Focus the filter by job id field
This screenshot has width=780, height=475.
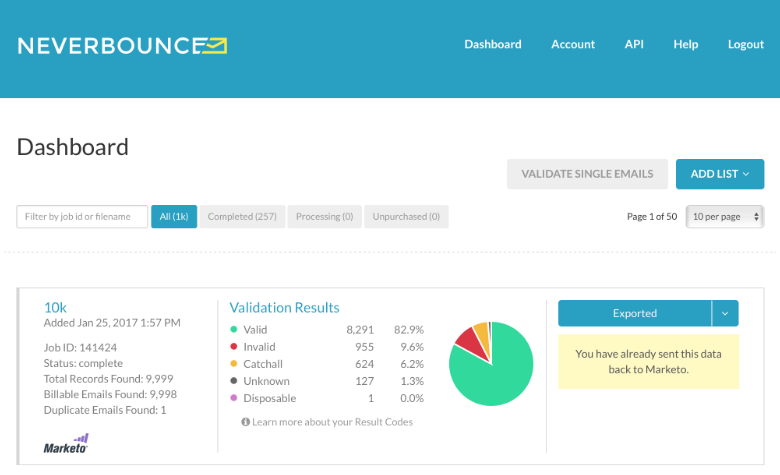(x=82, y=216)
